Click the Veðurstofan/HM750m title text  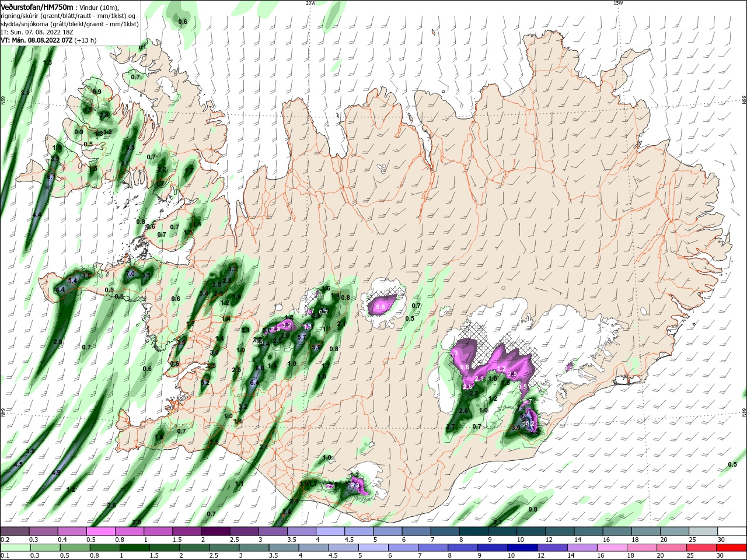click(37, 6)
